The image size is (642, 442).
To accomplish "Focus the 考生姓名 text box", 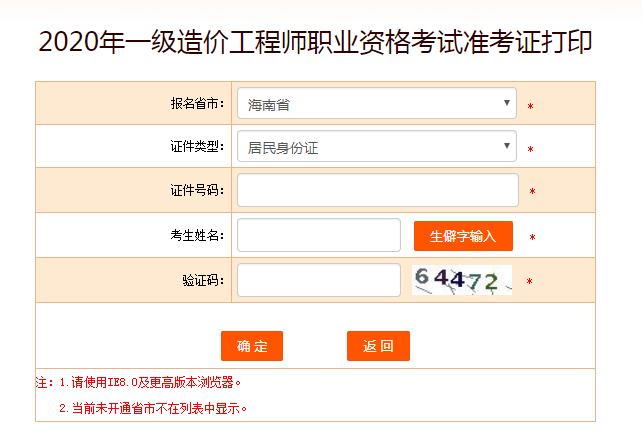I will [318, 235].
